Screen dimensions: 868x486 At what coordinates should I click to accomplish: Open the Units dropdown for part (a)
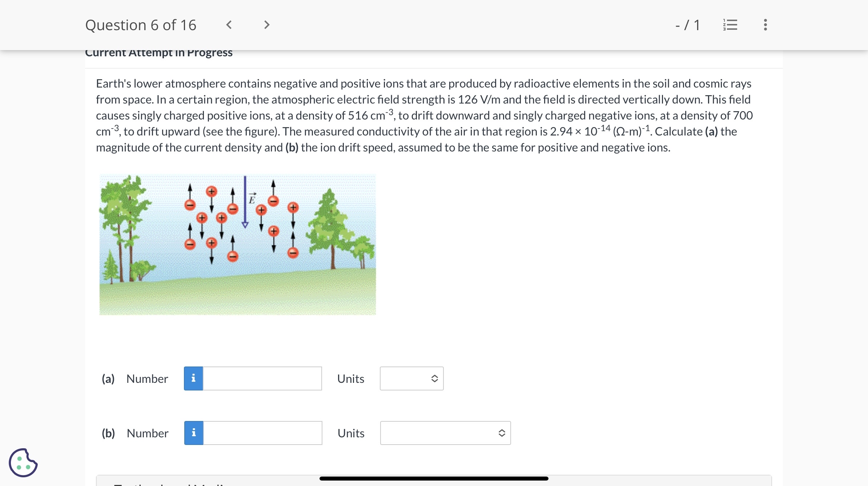412,378
